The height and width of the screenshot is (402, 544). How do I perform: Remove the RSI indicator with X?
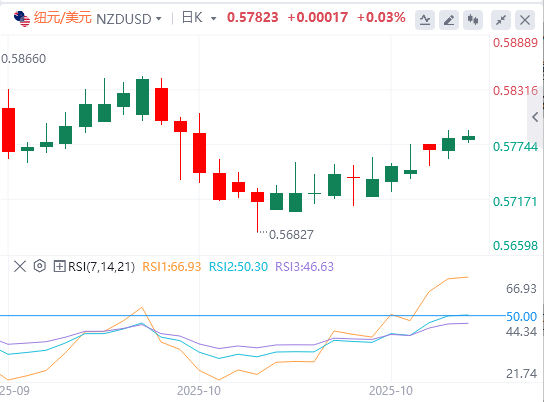[x=20, y=266]
